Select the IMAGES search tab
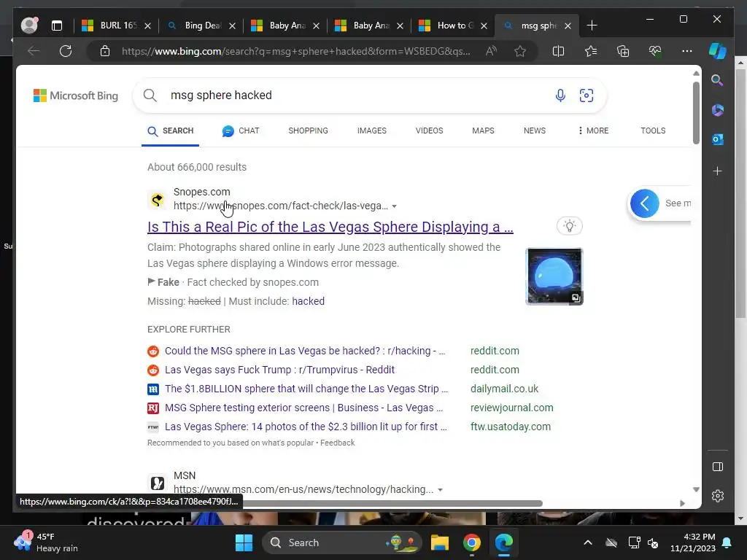Viewport: 747px width, 560px height. tap(371, 131)
